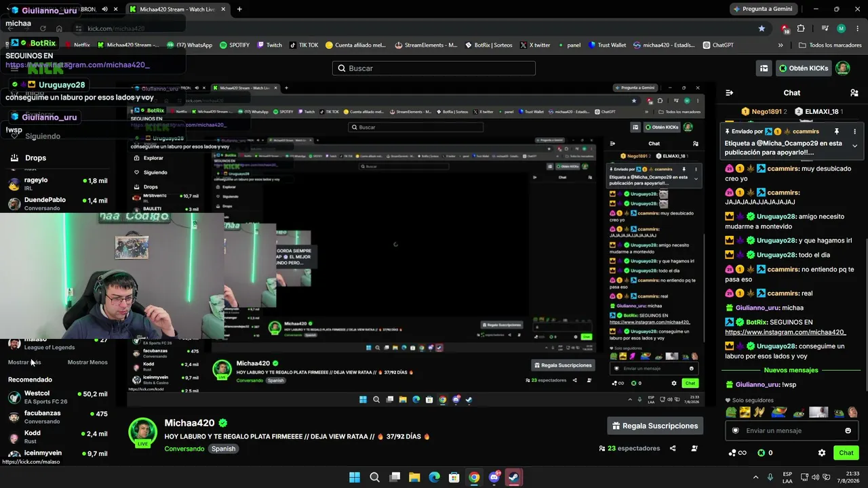Image resolution: width=868 pixels, height=488 pixels.
Task: Mute the first browser tab audio
Action: 104,9
